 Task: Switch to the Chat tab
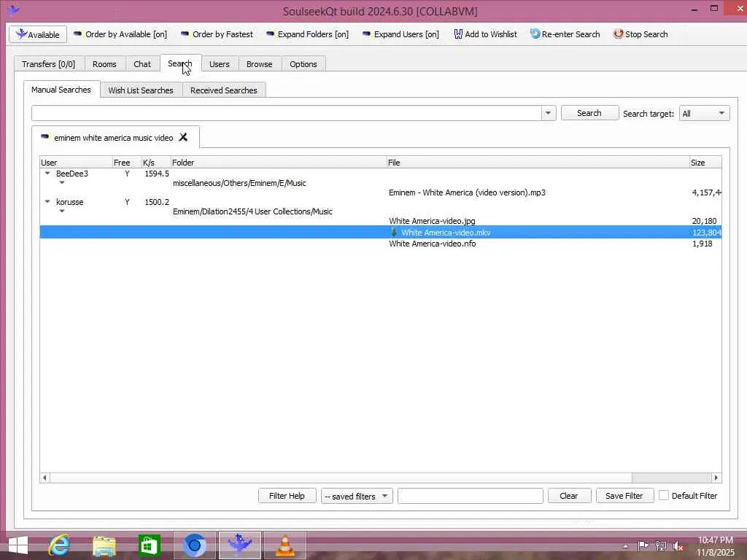click(x=142, y=64)
